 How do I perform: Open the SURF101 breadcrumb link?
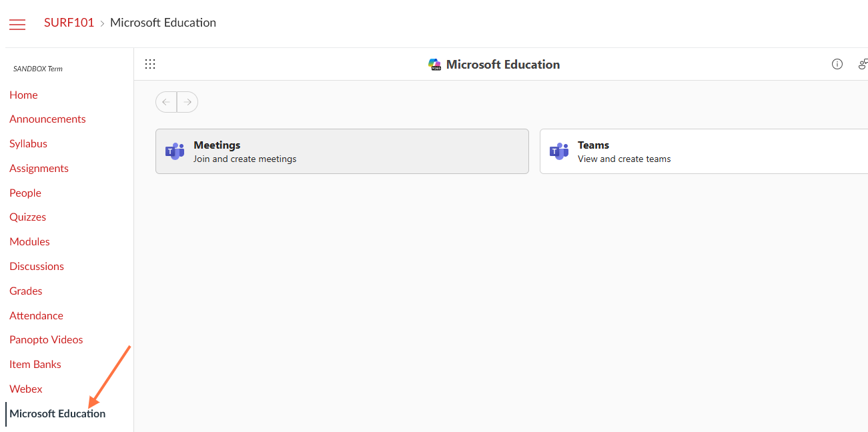point(69,23)
